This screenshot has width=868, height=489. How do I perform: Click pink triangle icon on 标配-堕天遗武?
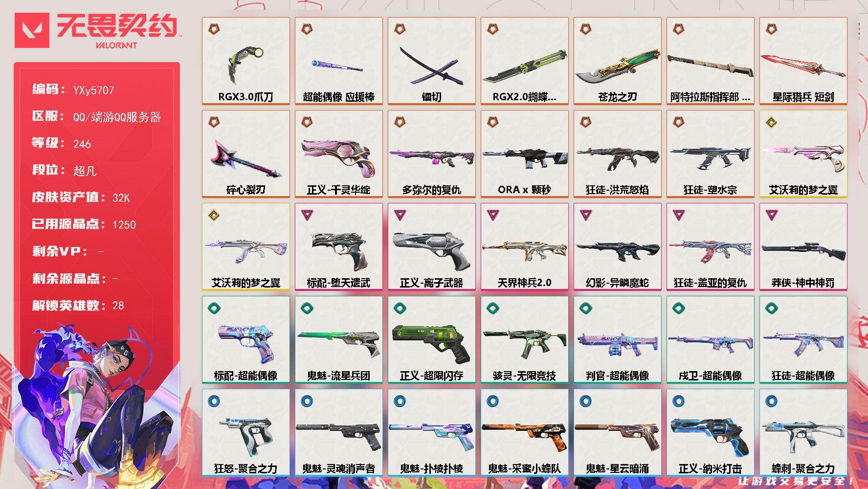tap(307, 215)
